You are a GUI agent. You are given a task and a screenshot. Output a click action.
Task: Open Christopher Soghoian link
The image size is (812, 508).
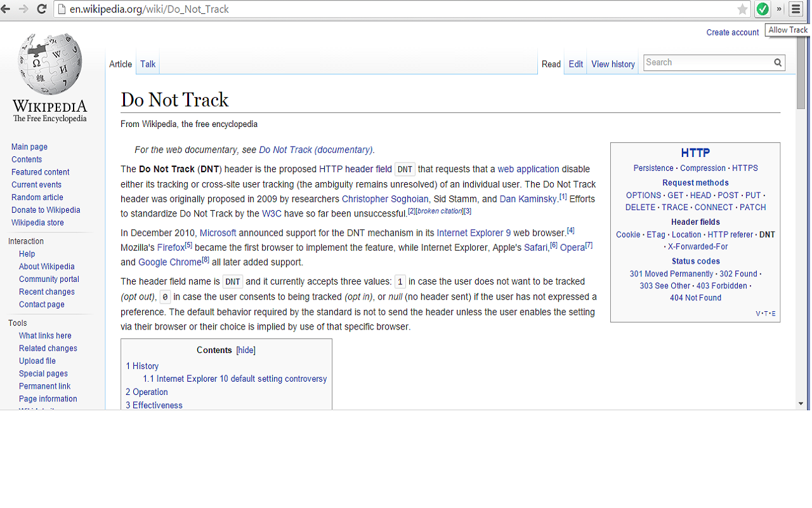click(385, 199)
